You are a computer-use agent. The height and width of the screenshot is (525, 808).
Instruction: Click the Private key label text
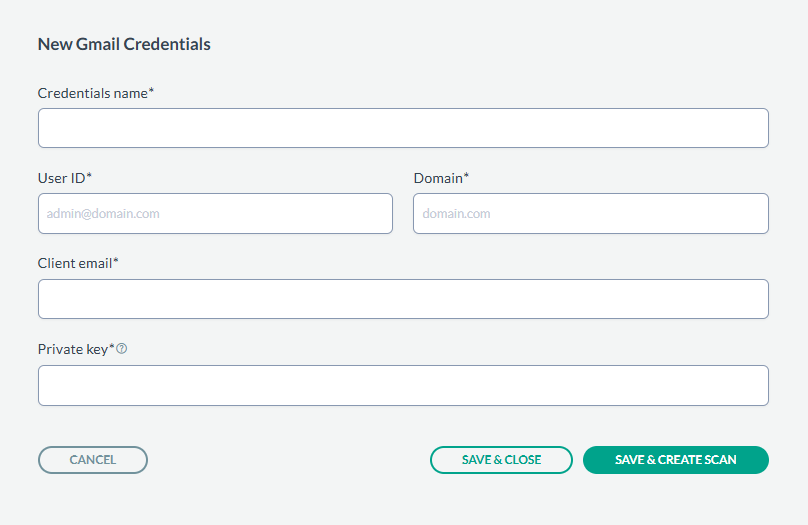coord(72,349)
